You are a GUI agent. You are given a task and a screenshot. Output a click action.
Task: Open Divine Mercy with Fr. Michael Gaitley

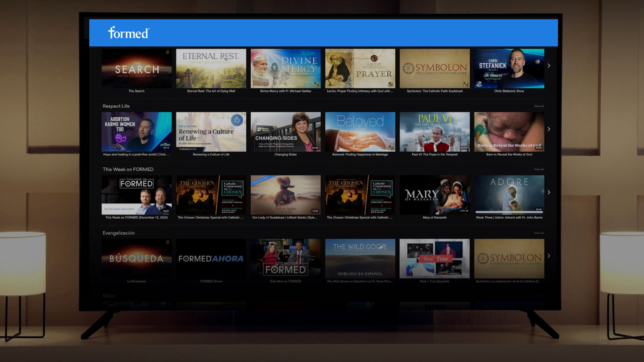285,69
